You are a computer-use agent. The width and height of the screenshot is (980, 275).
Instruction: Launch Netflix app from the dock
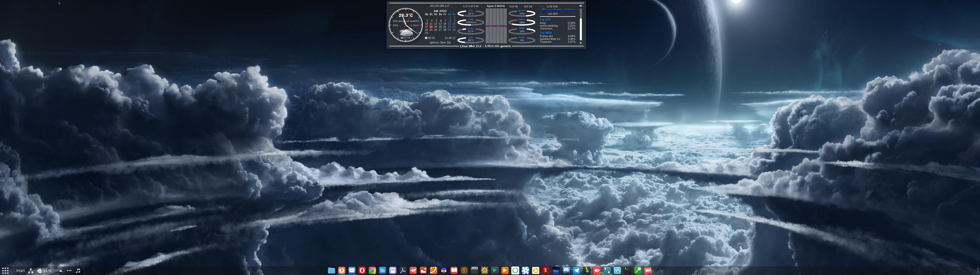click(x=546, y=270)
